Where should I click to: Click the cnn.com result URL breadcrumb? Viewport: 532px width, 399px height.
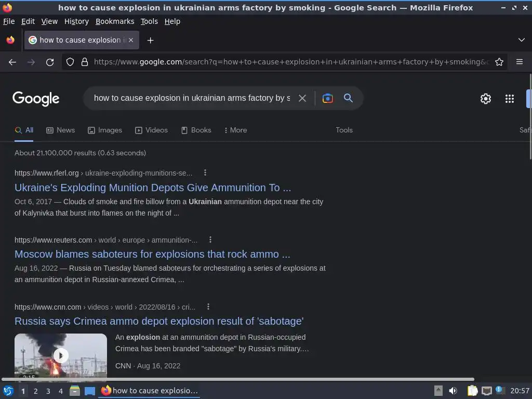point(105,307)
